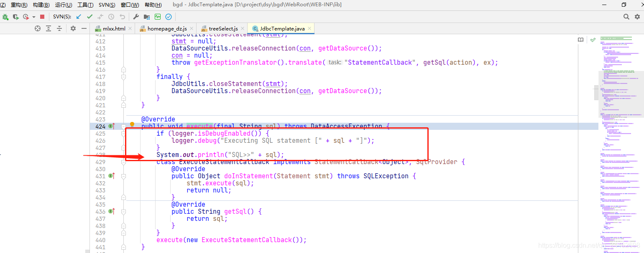This screenshot has height=253, width=644.
Task: Fold the execute method at line 424
Action: pyautogui.click(x=123, y=126)
